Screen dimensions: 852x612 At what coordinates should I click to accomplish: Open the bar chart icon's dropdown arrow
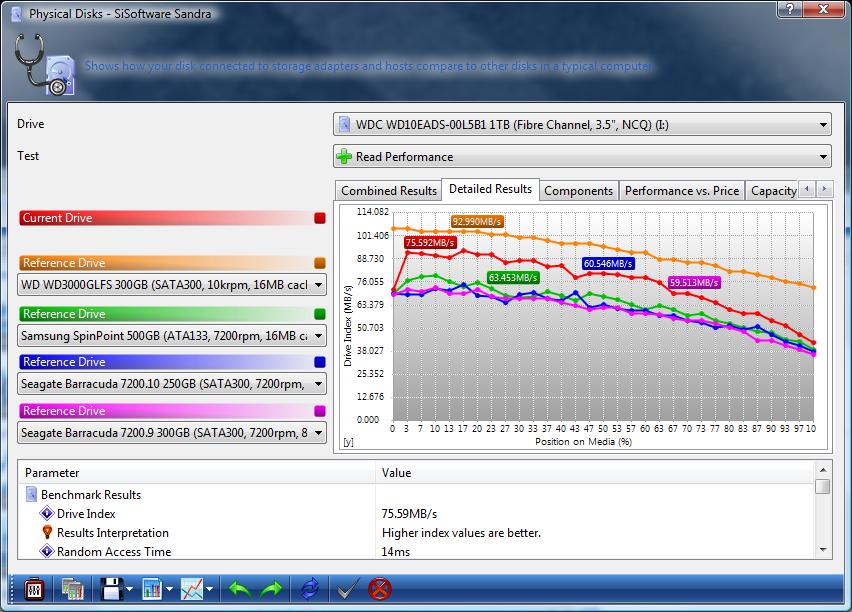point(169,589)
